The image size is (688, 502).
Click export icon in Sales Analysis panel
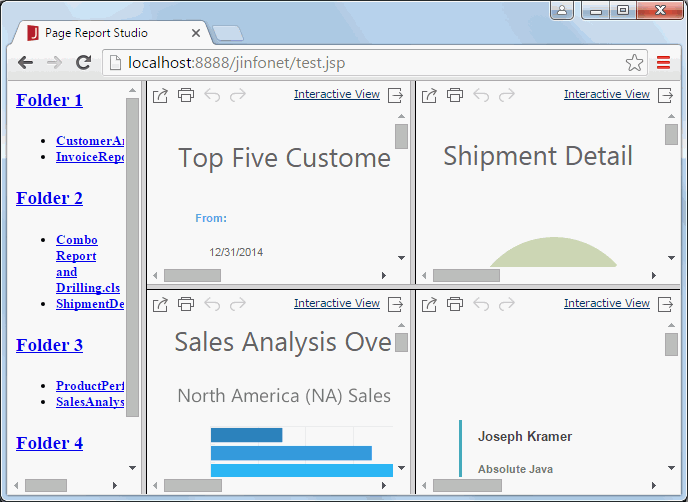click(x=160, y=304)
